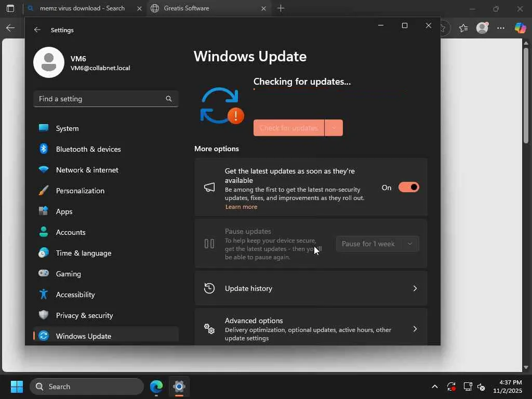
Task: Click the Settings gear on the taskbar
Action: tap(179, 387)
